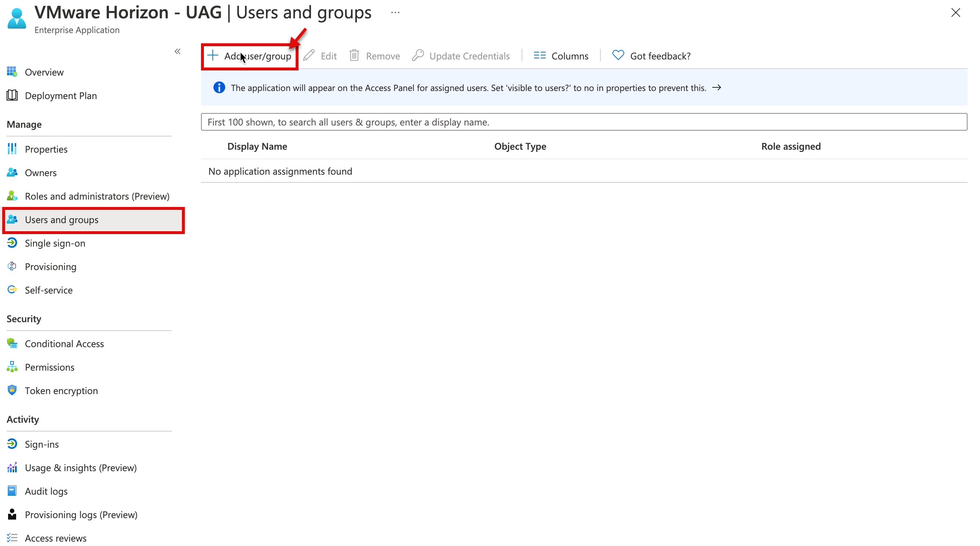Open Single sign-on settings

55,243
